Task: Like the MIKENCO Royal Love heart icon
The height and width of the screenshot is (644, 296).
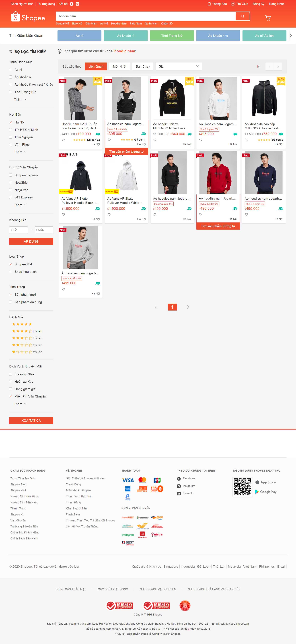Action: point(155,140)
